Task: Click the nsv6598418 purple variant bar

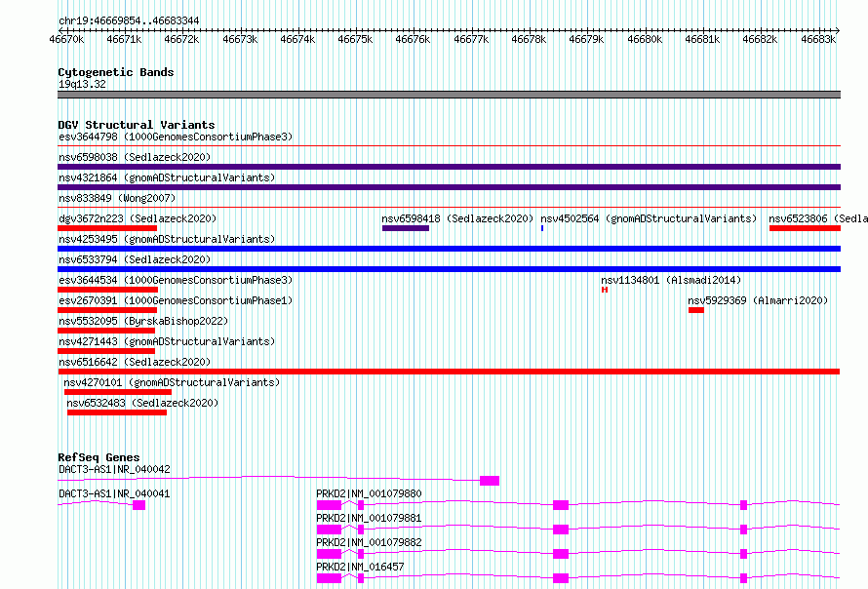Action: pos(405,228)
